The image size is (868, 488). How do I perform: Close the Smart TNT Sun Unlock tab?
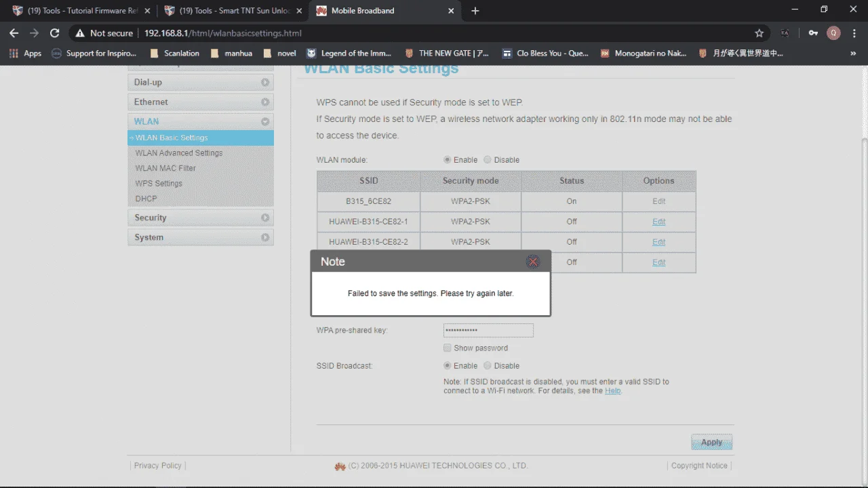(x=299, y=11)
